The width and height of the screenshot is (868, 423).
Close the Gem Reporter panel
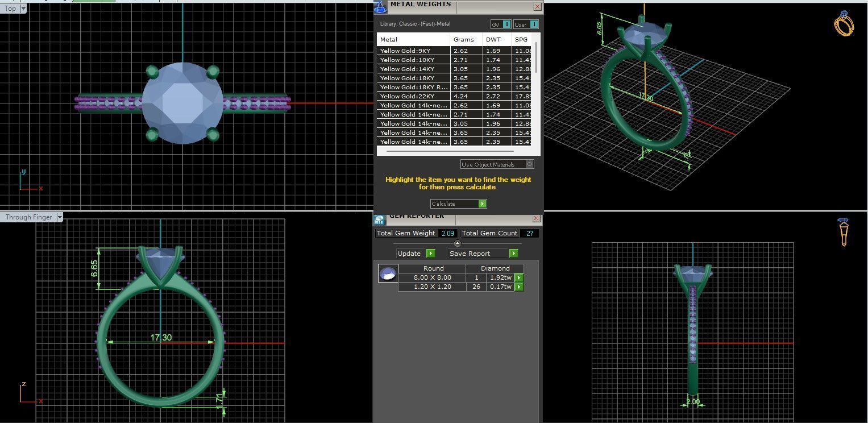pyautogui.click(x=536, y=218)
